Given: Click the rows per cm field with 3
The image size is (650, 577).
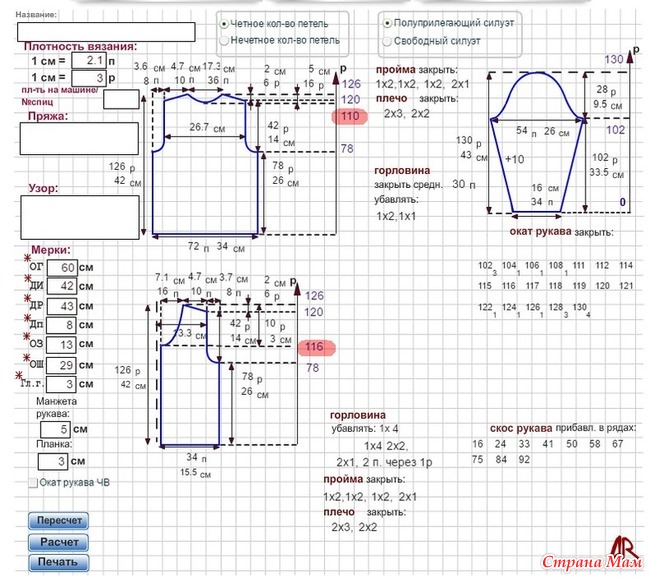Looking at the screenshot, I should point(88,77).
